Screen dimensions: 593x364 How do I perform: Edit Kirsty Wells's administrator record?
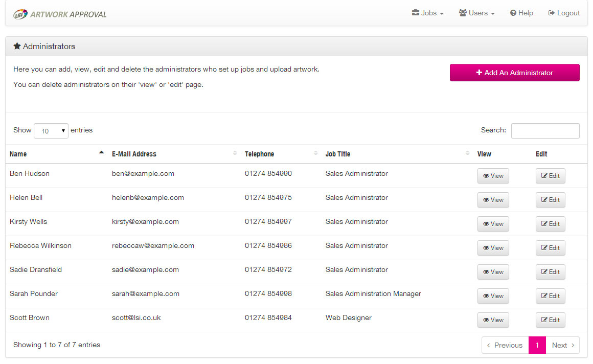click(550, 224)
